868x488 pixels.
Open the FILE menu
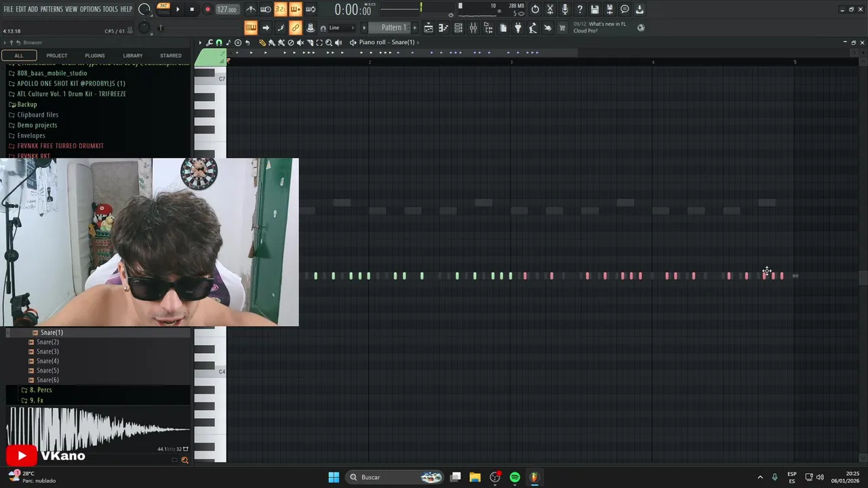[9, 9]
